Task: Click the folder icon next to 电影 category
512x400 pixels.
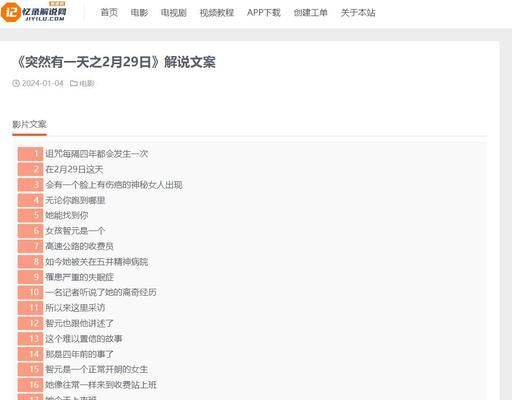Action: [x=74, y=83]
